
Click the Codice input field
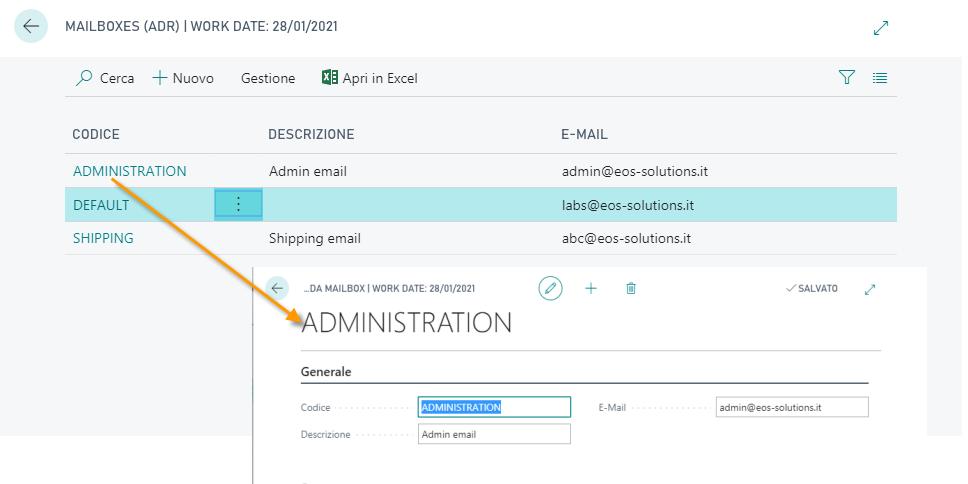point(494,407)
